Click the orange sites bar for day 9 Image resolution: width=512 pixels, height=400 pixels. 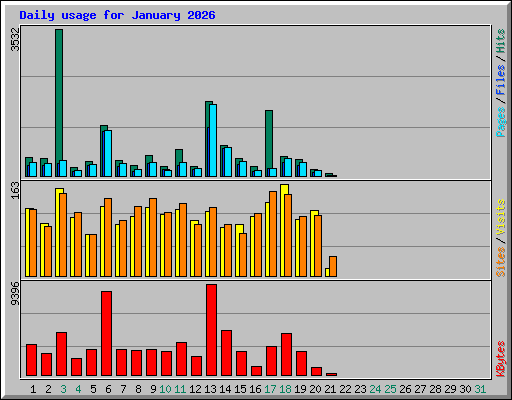click(153, 237)
